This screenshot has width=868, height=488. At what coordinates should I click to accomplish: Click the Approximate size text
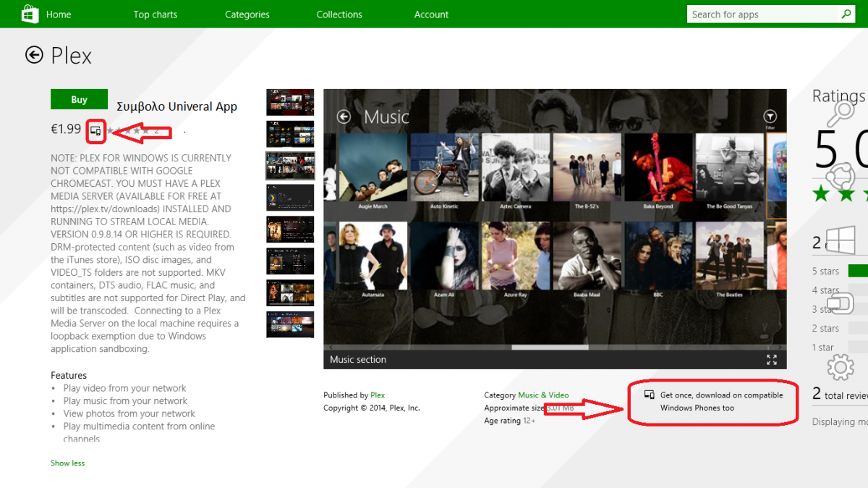tap(529, 408)
